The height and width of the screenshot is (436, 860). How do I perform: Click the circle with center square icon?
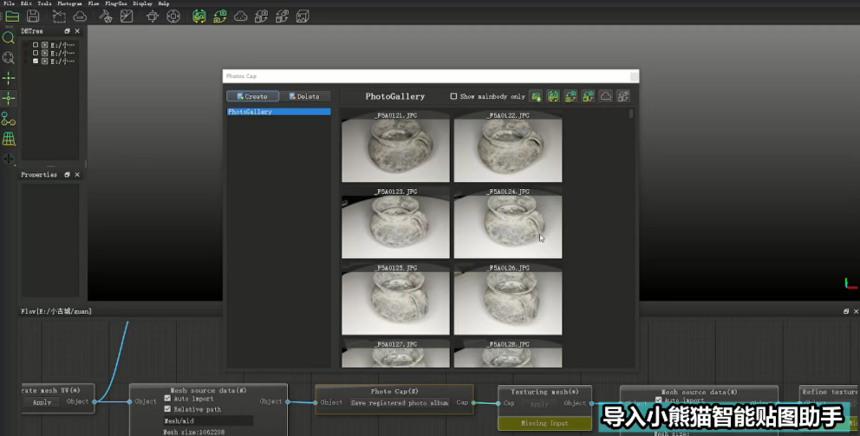(173, 16)
